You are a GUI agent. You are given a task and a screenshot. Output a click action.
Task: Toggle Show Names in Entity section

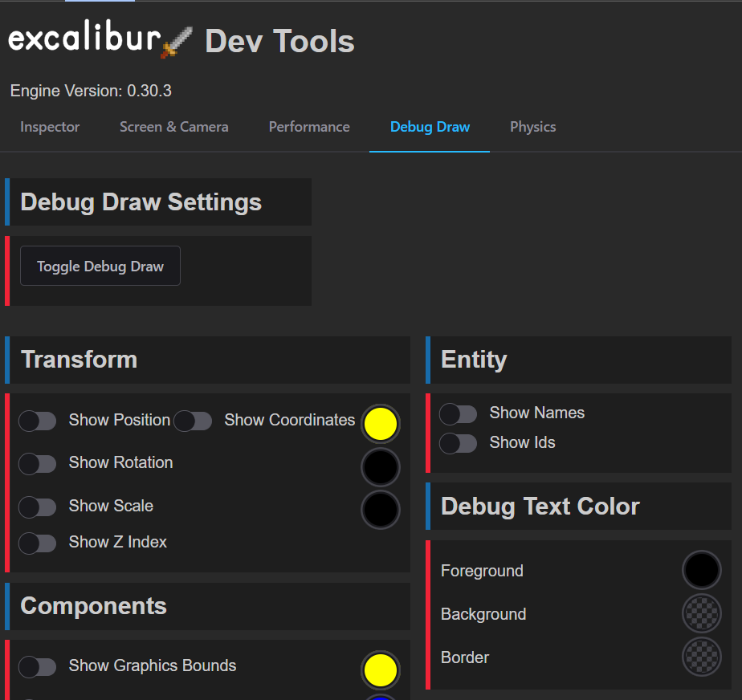coord(459,413)
